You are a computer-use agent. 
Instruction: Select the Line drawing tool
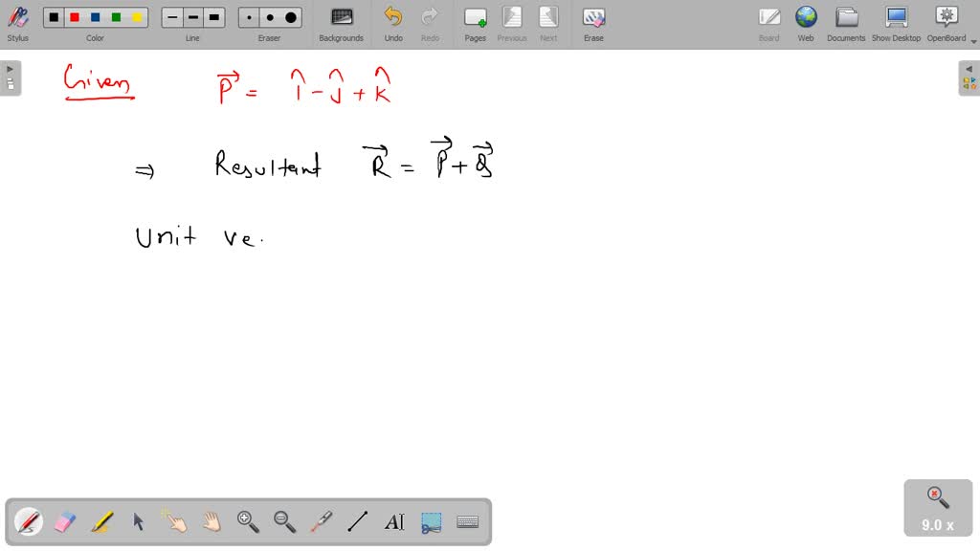tap(357, 521)
